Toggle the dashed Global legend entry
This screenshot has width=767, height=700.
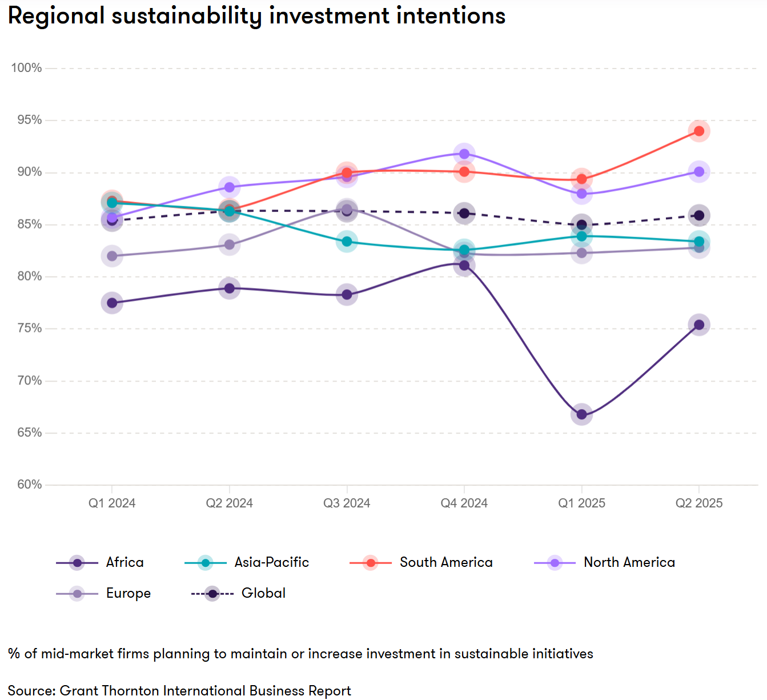pos(238,594)
